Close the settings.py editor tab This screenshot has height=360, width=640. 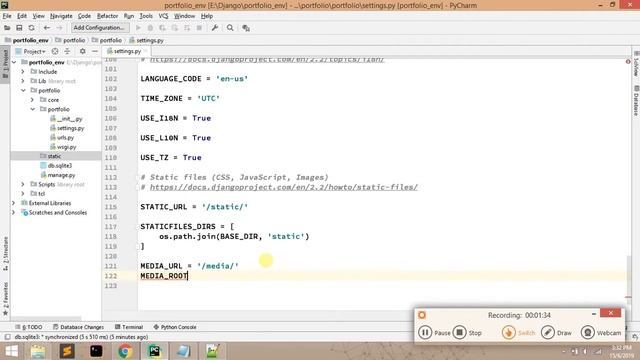[145, 51]
